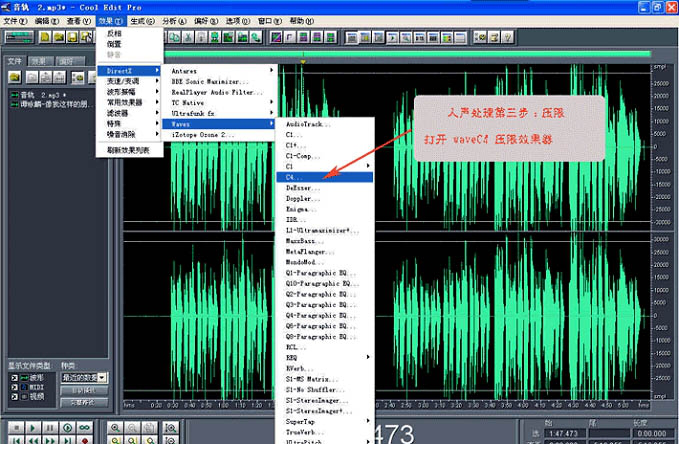Click the yellow playhead cursor marker
Screen dimensions: 679x461
click(x=303, y=62)
